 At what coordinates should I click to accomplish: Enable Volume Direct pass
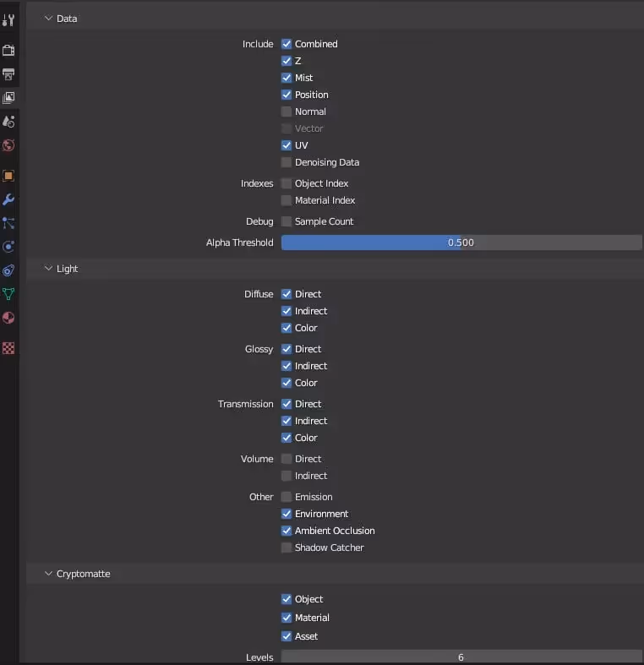click(x=287, y=459)
